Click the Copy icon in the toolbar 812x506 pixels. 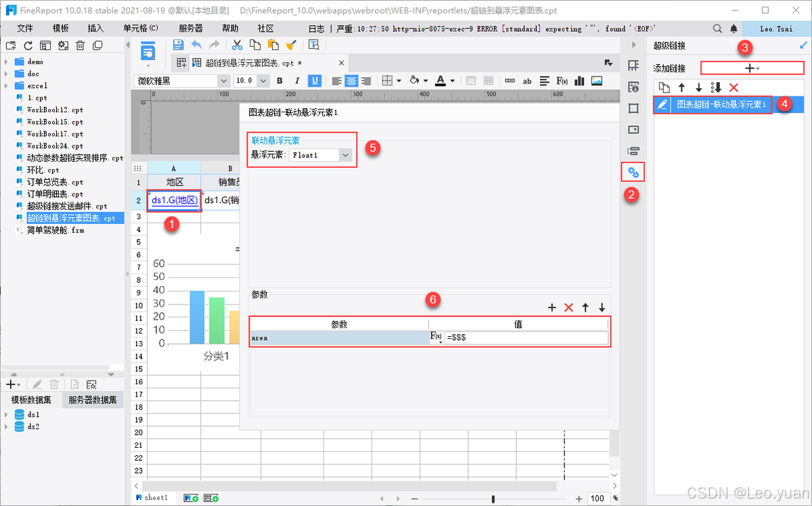click(255, 45)
